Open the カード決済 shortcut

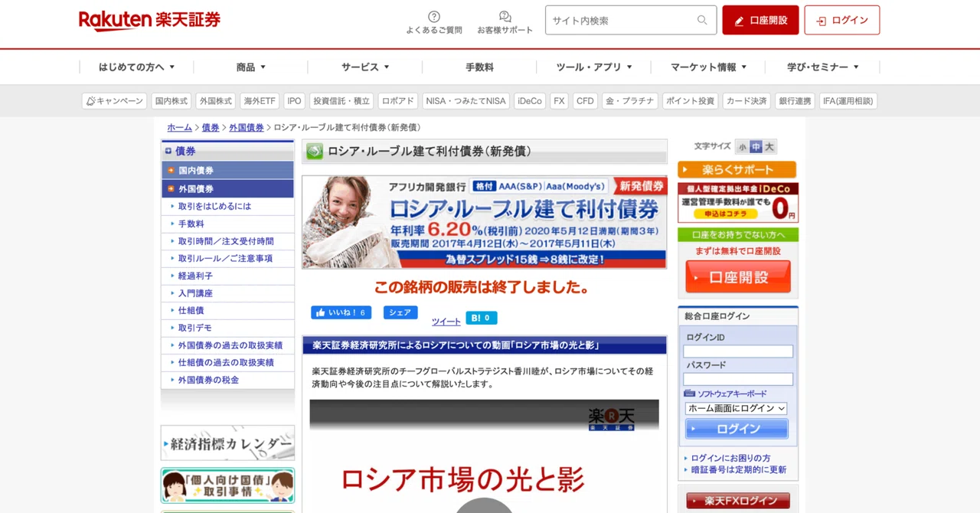pyautogui.click(x=746, y=101)
